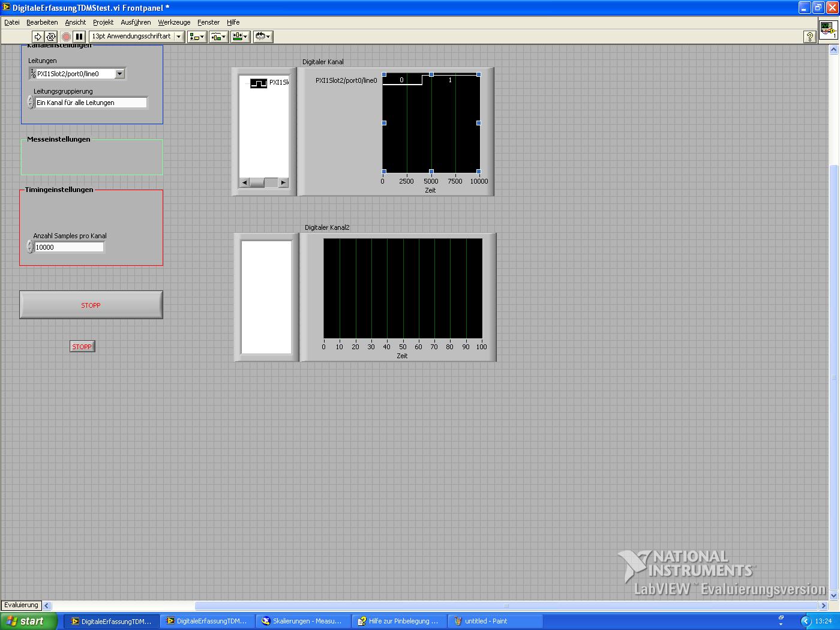The width and height of the screenshot is (840, 630).
Task: Click the small STOPP button
Action: pos(82,347)
